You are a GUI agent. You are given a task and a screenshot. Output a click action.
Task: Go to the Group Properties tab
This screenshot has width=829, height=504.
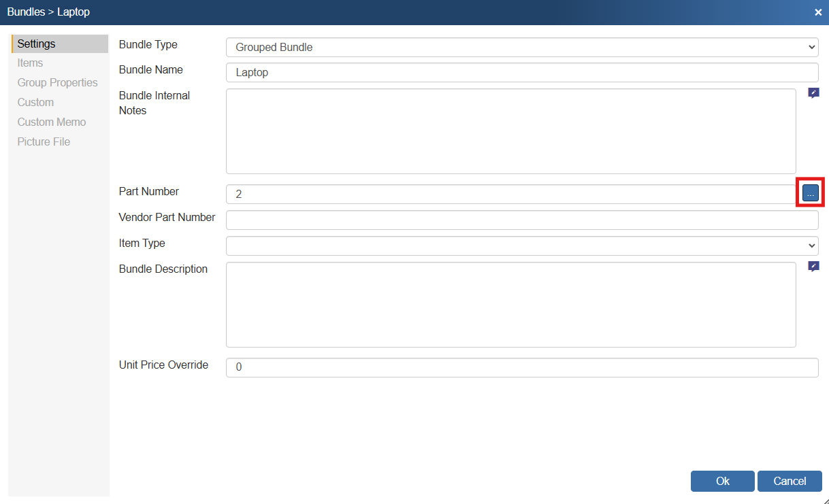coord(57,83)
